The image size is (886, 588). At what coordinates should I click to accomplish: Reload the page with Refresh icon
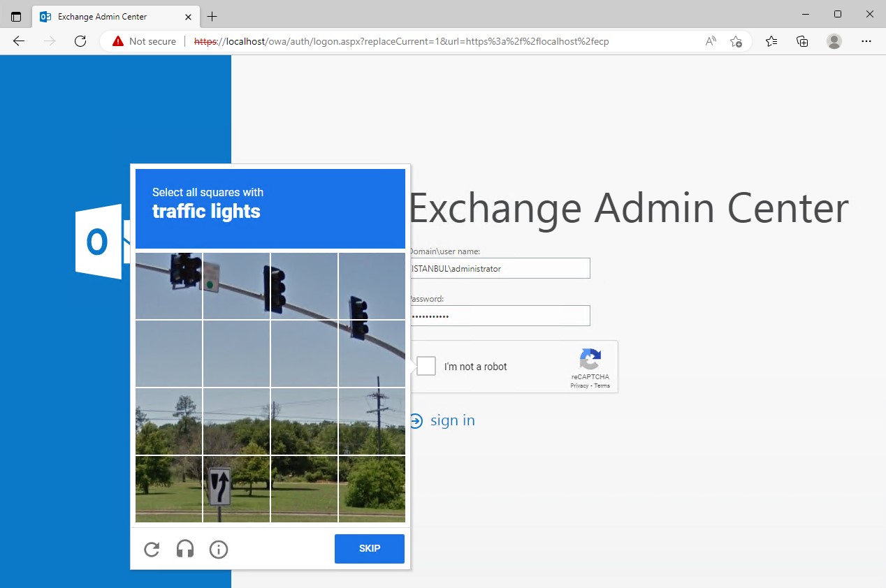[80, 41]
